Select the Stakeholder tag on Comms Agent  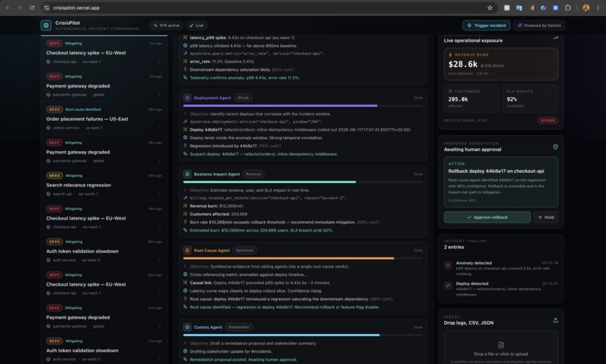tap(239, 327)
